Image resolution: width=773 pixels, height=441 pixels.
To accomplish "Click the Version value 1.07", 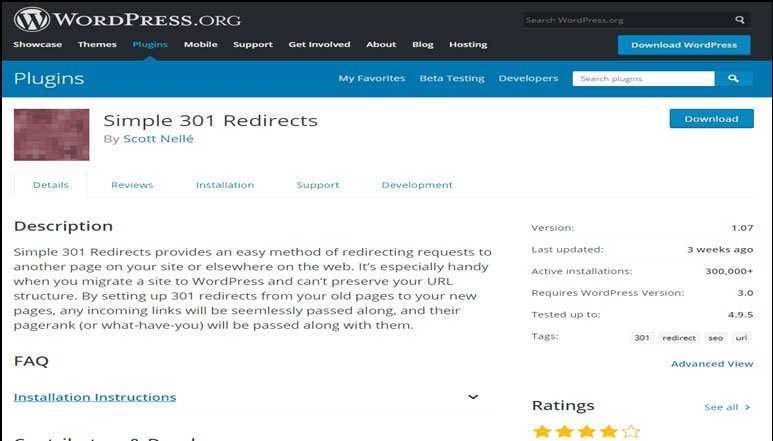I will pyautogui.click(x=742, y=228).
